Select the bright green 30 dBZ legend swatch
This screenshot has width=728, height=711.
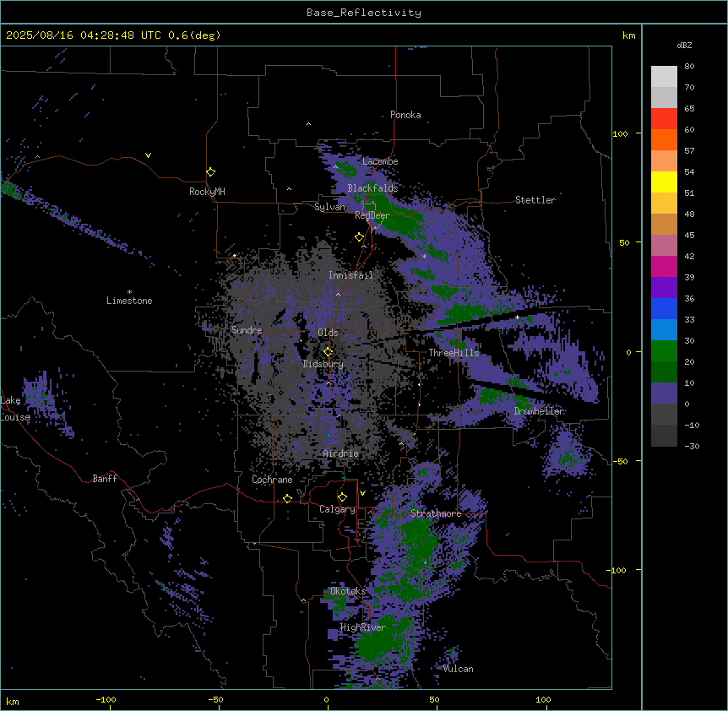(x=664, y=351)
